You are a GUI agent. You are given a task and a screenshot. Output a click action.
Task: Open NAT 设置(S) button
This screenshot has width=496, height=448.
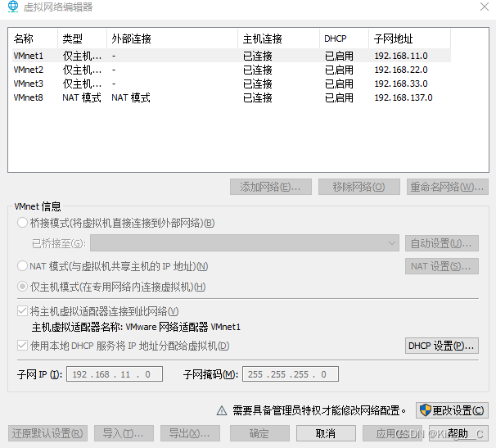pyautogui.click(x=442, y=266)
